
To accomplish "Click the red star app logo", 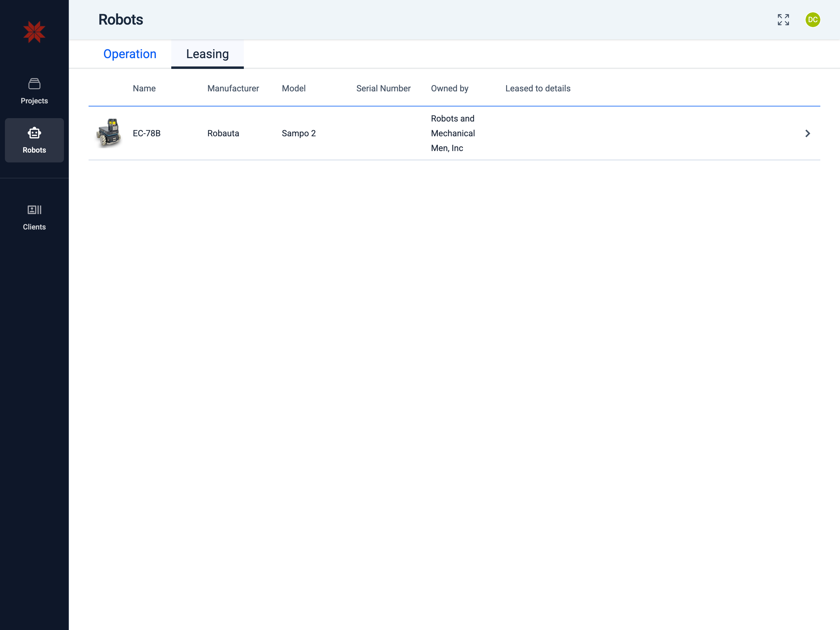I will (34, 32).
